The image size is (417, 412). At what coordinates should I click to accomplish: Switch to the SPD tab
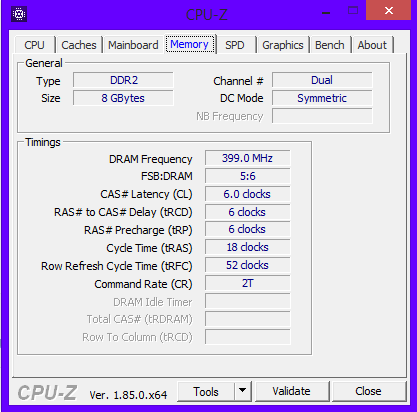coord(235,45)
